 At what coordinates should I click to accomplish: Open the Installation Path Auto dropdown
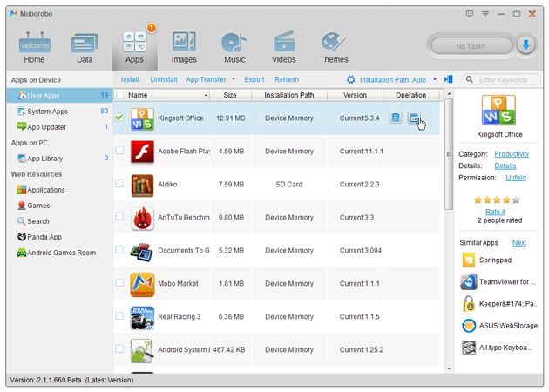tap(435, 79)
